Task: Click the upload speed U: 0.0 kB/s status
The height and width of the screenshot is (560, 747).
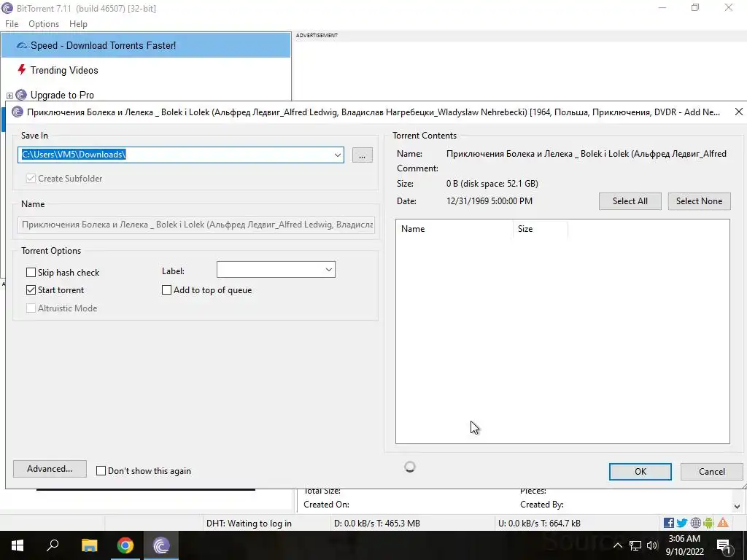Action: (x=539, y=524)
